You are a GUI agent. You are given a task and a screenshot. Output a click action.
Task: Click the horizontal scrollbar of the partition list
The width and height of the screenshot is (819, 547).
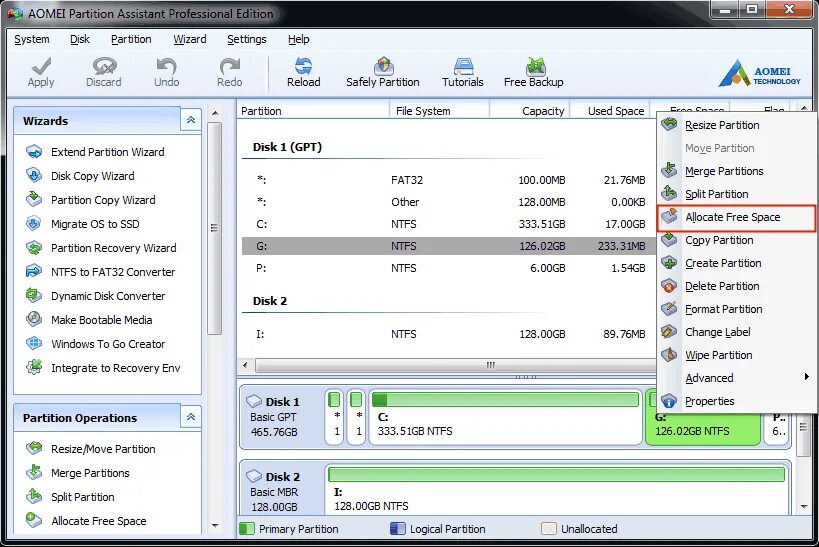[454, 365]
